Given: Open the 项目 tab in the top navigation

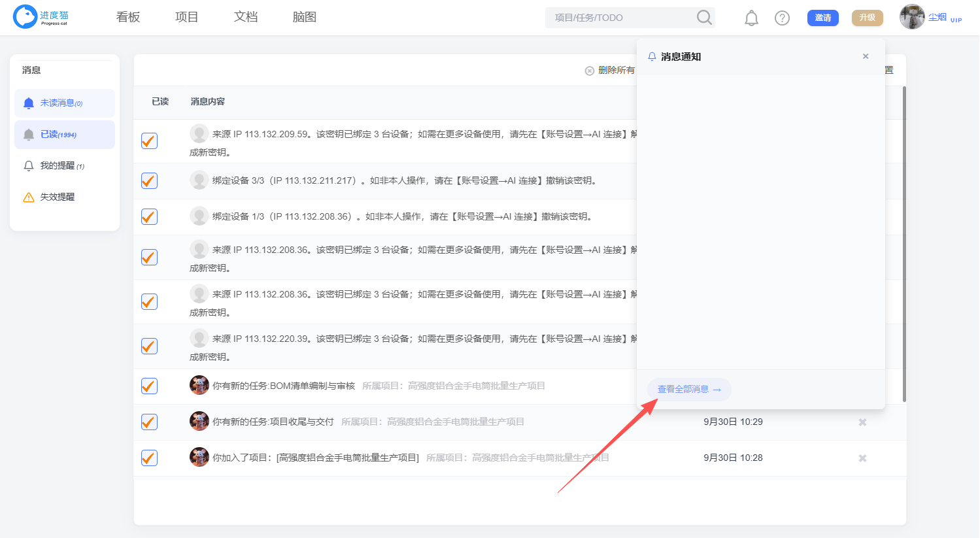Looking at the screenshot, I should pyautogui.click(x=187, y=17).
